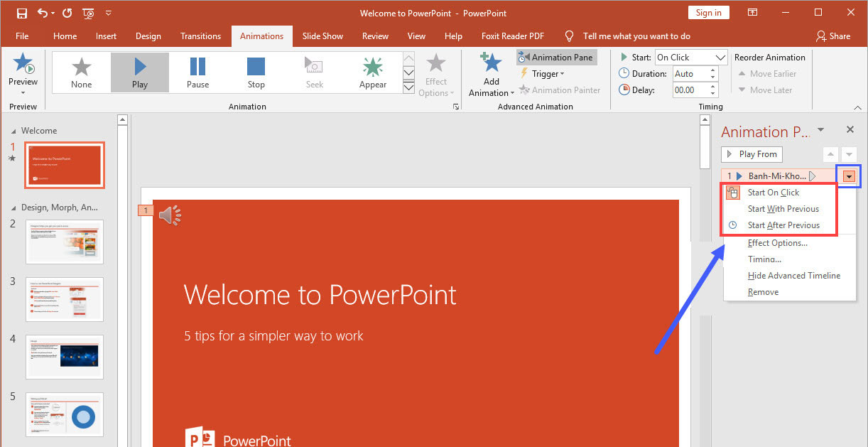The image size is (868, 447).
Task: Open the Customize Quick Access Toolbar dropdown
Action: (108, 13)
